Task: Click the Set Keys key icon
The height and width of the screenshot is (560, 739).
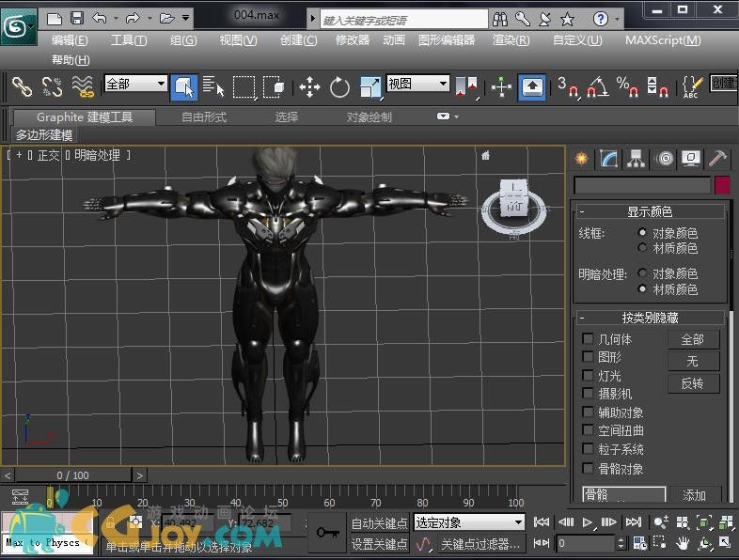Action: point(327,533)
